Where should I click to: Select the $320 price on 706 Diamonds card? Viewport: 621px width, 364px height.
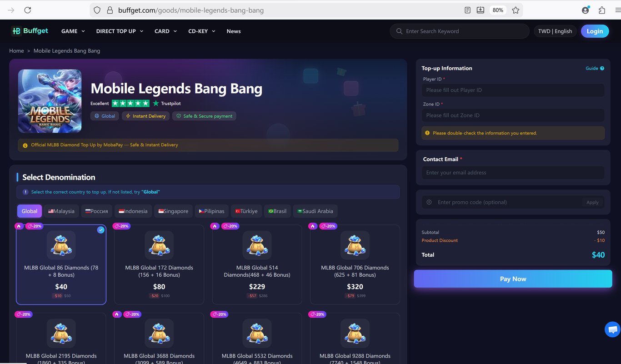click(355, 287)
